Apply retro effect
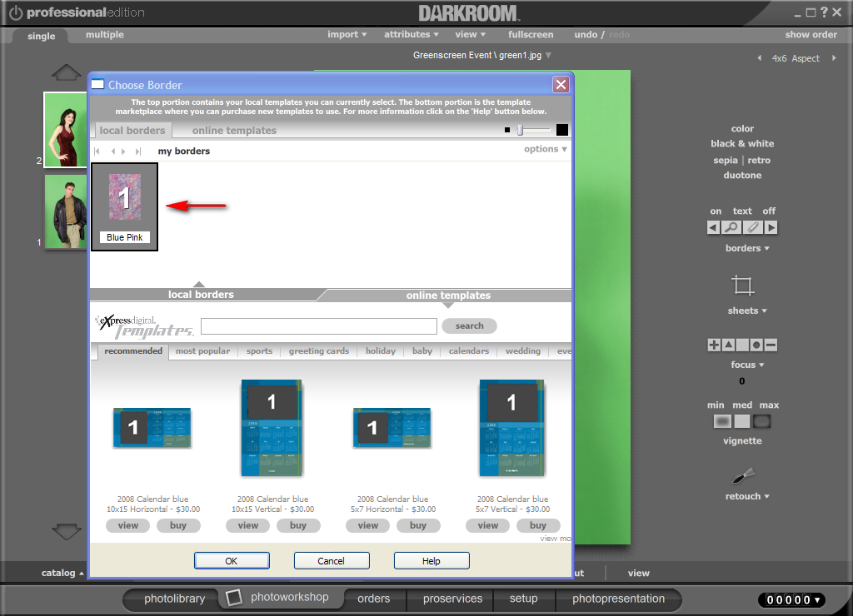This screenshot has width=853, height=616. 759,161
